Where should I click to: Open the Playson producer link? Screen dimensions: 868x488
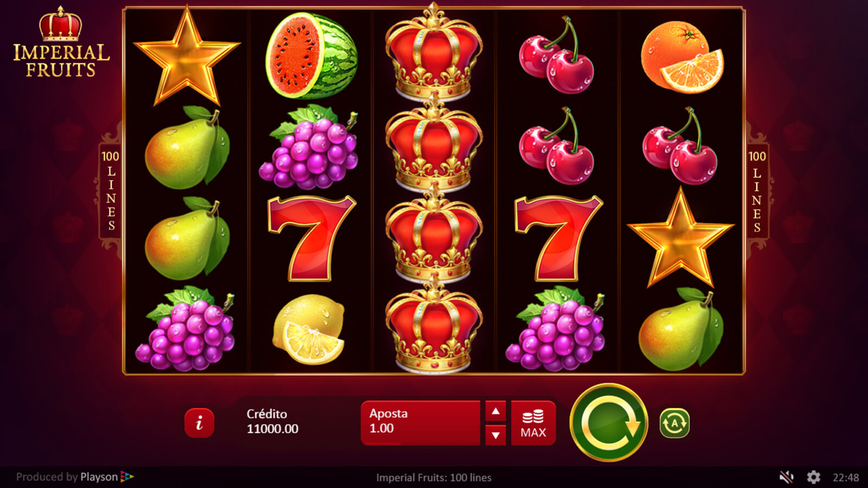(75, 477)
